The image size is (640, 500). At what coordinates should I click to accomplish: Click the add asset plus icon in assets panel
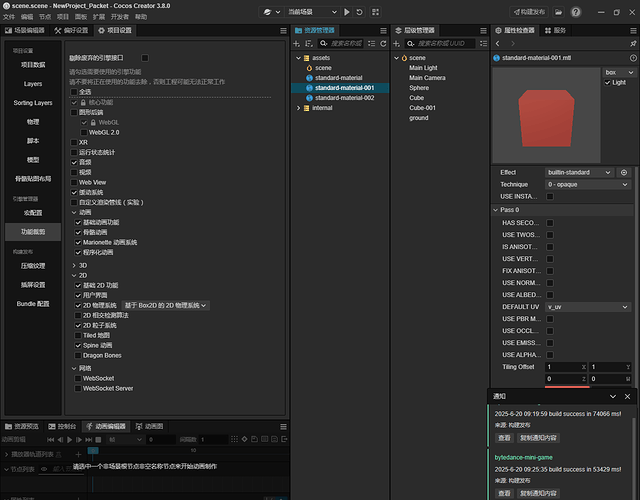pos(297,43)
